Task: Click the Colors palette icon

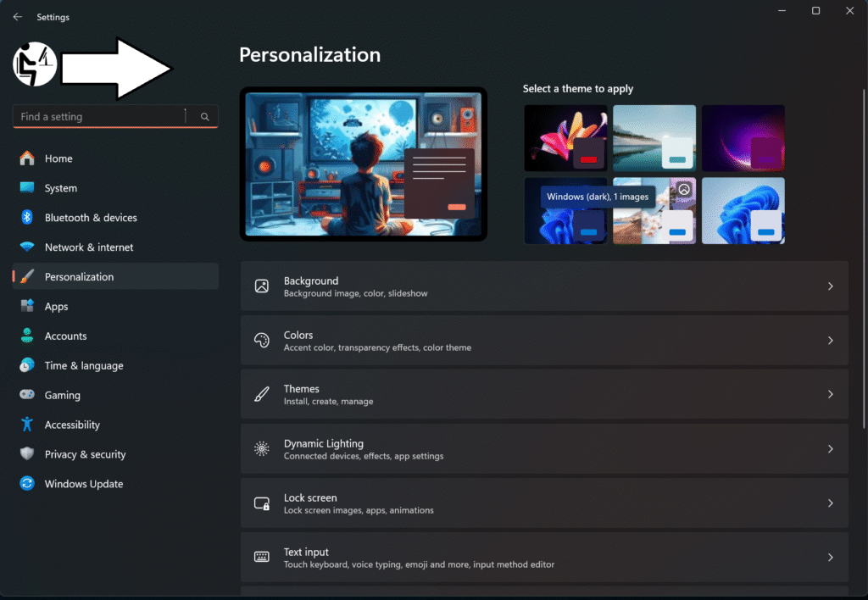Action: (261, 341)
